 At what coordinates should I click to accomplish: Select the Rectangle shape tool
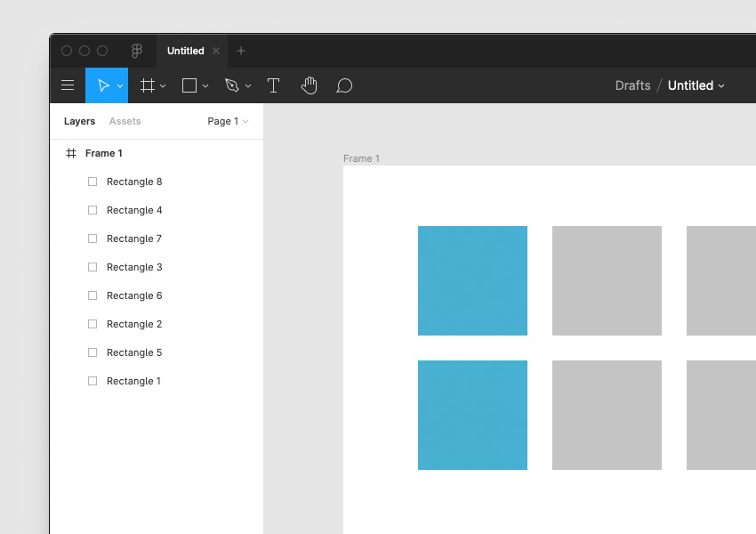[188, 85]
